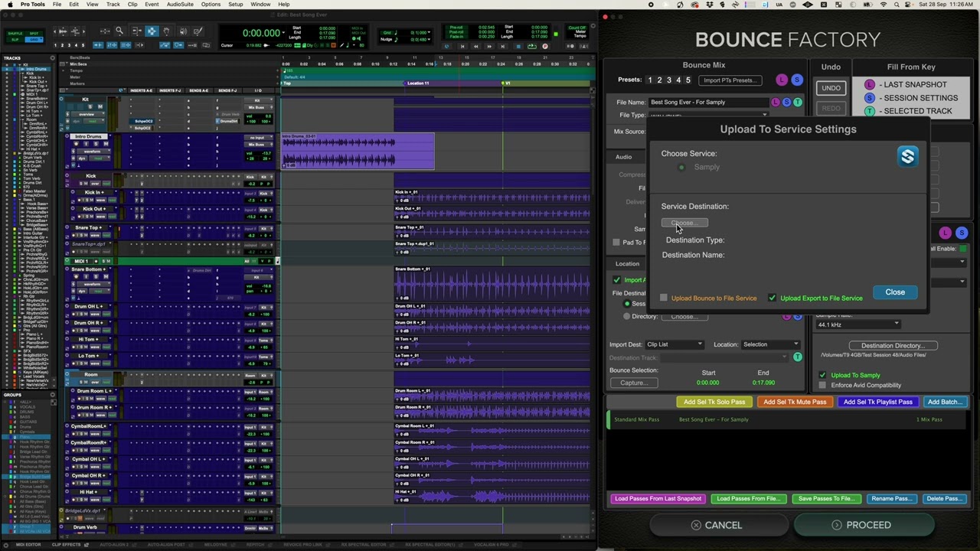Select Bounce Mix preset 3
This screenshot has width=980, height=551.
tap(668, 80)
